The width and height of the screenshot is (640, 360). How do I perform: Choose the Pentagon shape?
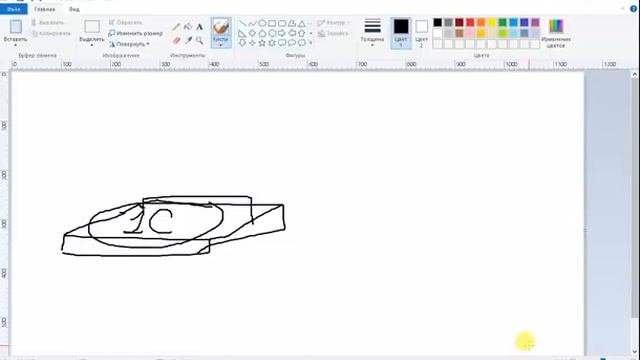(x=262, y=33)
